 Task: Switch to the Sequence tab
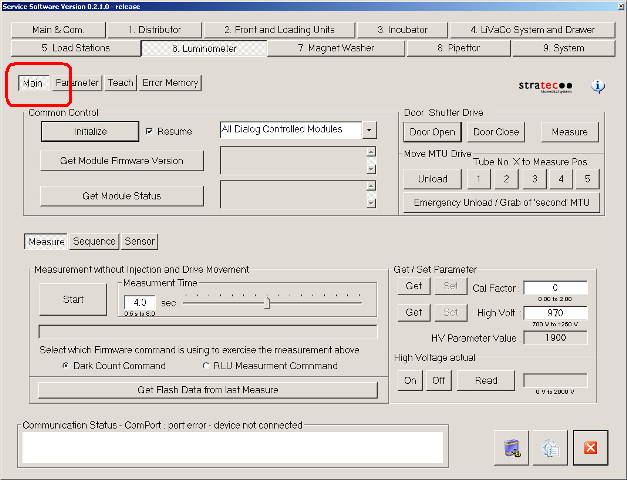click(x=94, y=241)
